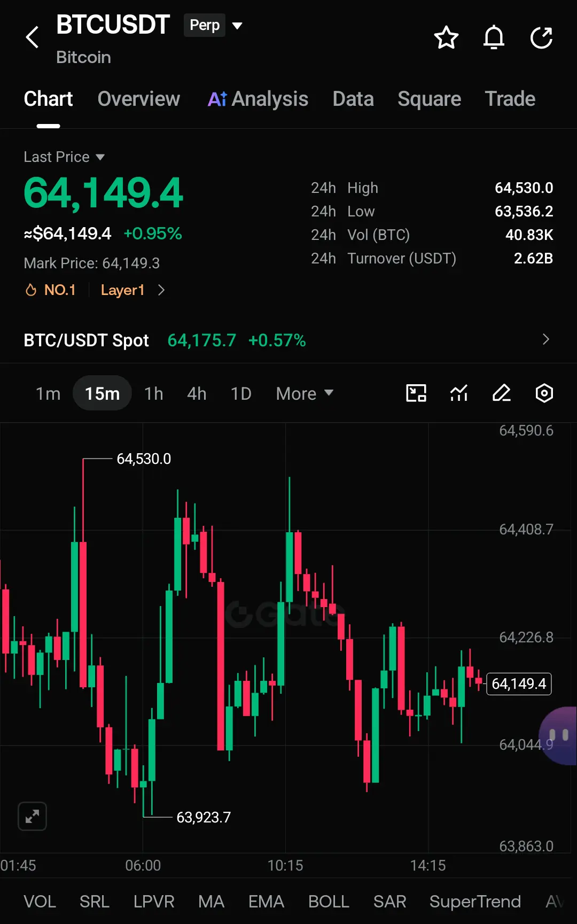Toggle the SuperTrend indicator
This screenshot has width=577, height=924.
point(475,902)
